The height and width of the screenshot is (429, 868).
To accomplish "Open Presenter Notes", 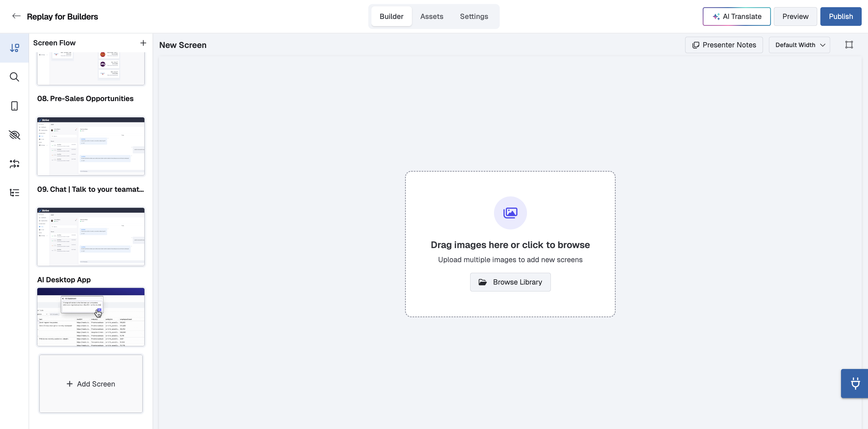I will point(724,45).
